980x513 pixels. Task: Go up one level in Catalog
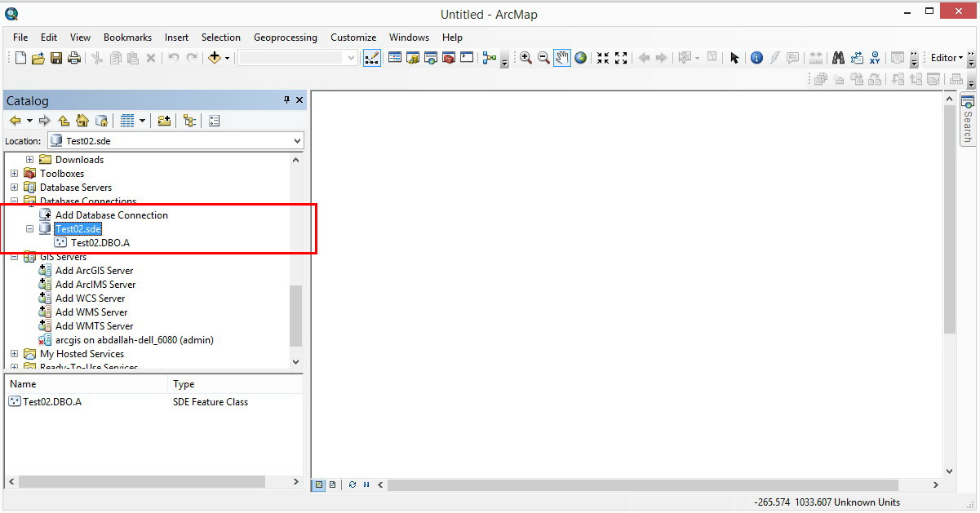[64, 121]
